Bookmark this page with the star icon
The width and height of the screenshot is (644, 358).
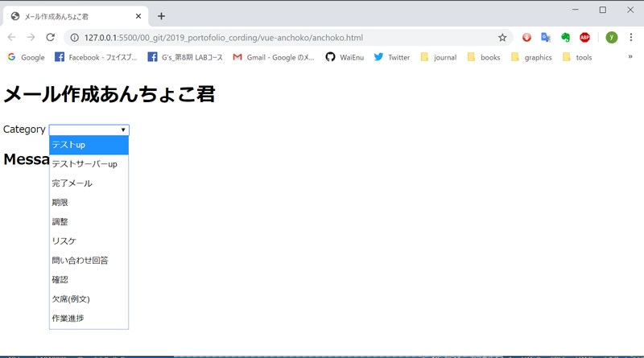coord(502,38)
